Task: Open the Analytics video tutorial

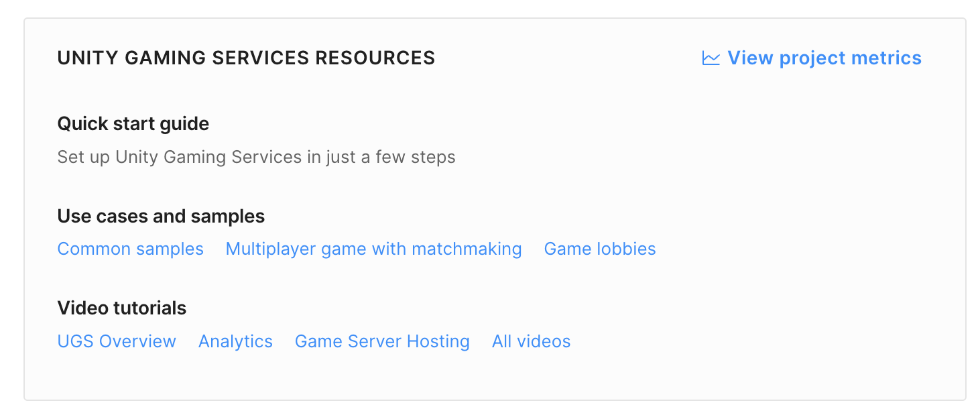Action: click(235, 341)
